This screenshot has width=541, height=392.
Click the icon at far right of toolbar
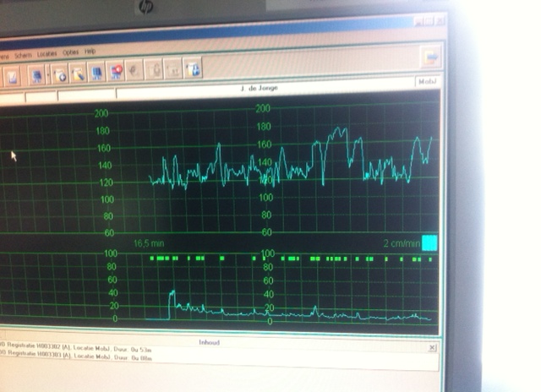[x=431, y=57]
